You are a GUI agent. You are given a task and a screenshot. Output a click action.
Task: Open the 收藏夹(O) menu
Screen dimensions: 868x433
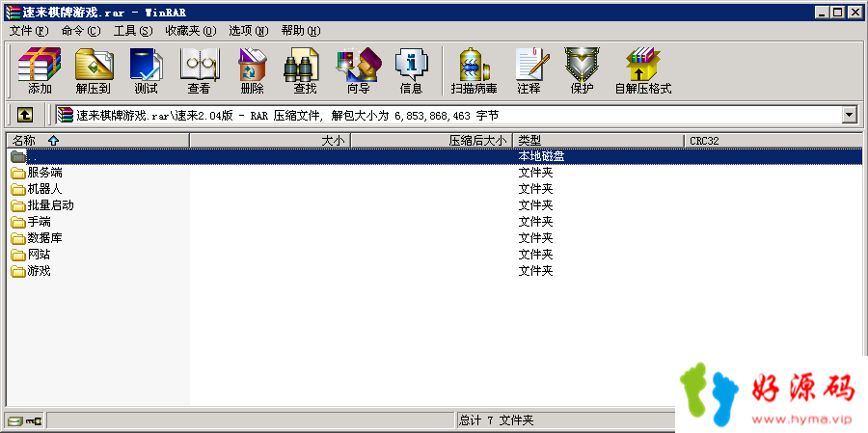(191, 31)
